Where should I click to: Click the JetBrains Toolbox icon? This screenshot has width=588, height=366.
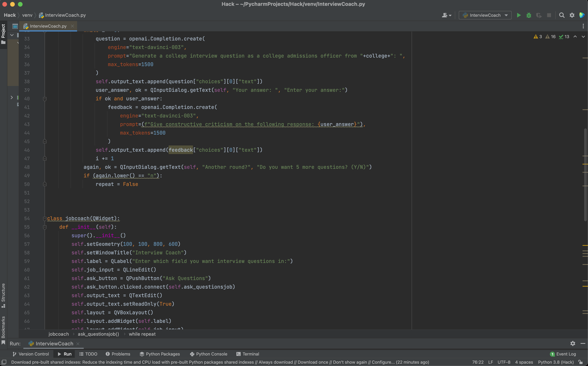coord(582,15)
